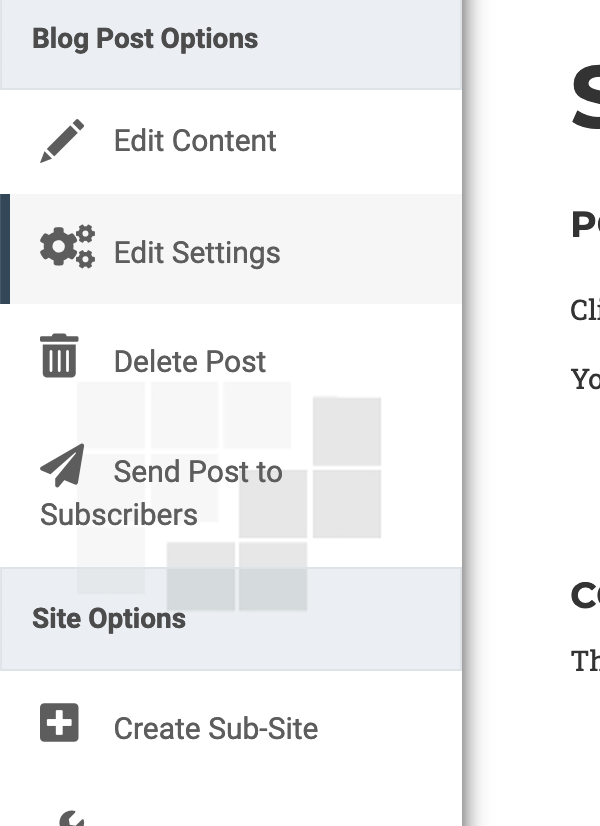The height and width of the screenshot is (826, 600).
Task: Open the Edit Content menu item
Action: pos(195,141)
